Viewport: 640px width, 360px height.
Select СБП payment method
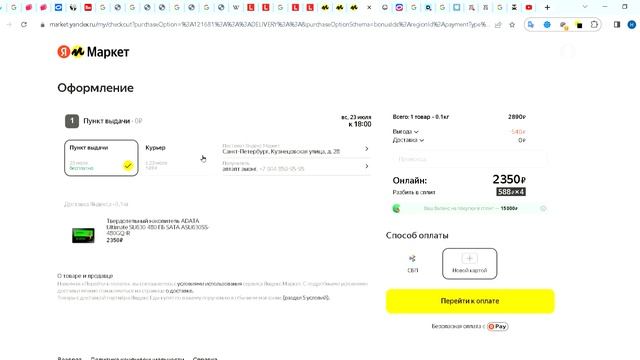click(x=413, y=264)
